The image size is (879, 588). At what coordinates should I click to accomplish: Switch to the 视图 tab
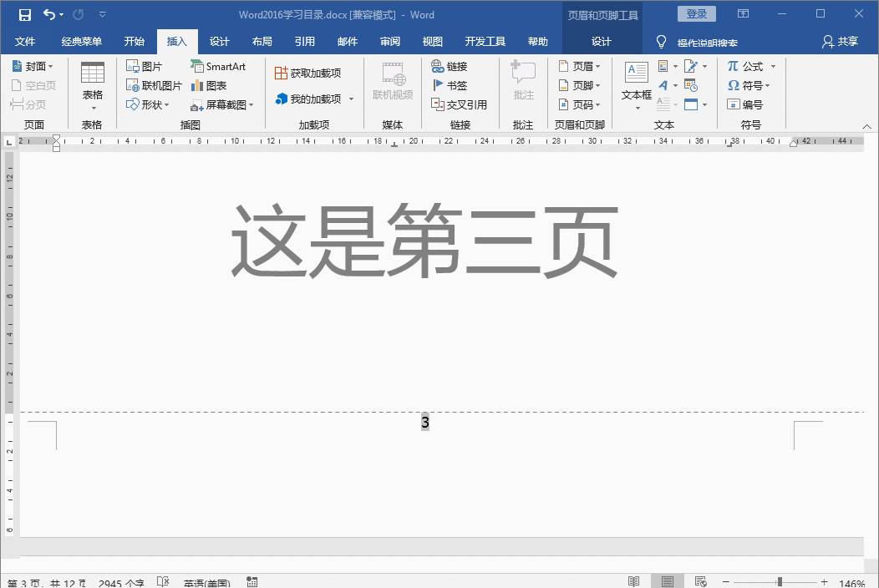pos(432,42)
